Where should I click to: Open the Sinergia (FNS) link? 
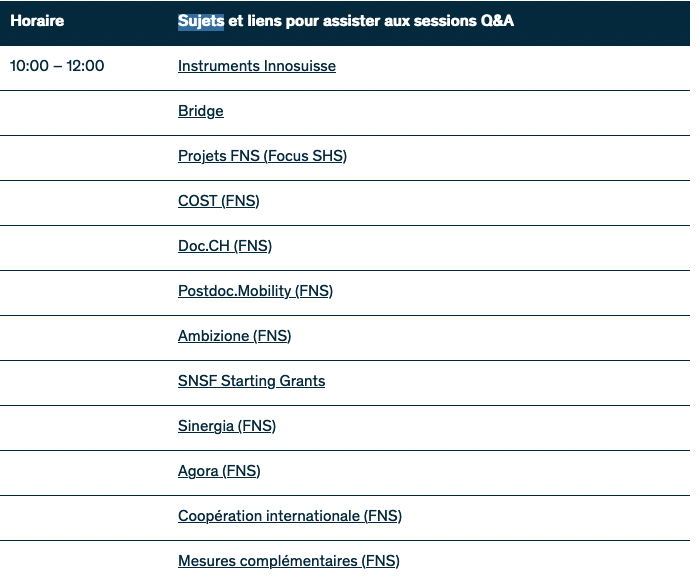pos(227,426)
